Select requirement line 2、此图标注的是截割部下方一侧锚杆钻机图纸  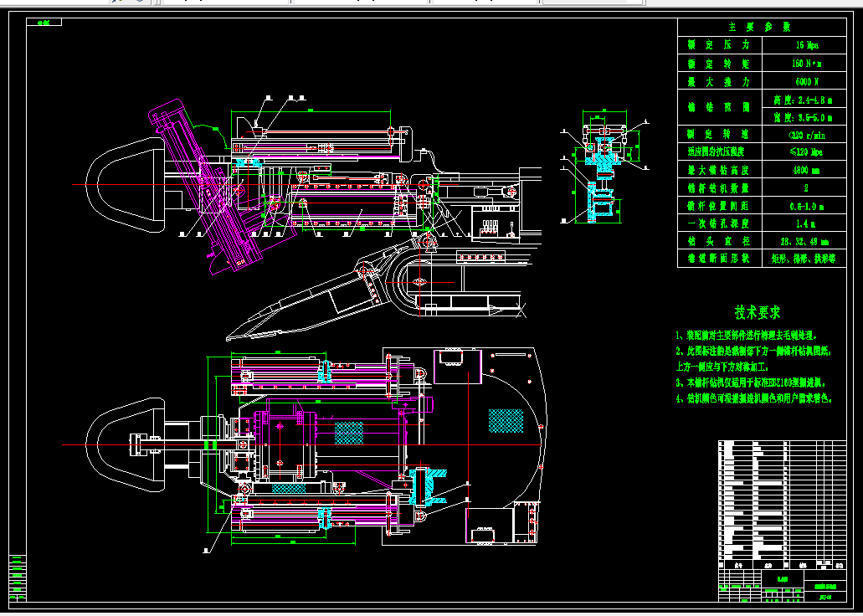pyautogui.click(x=753, y=351)
